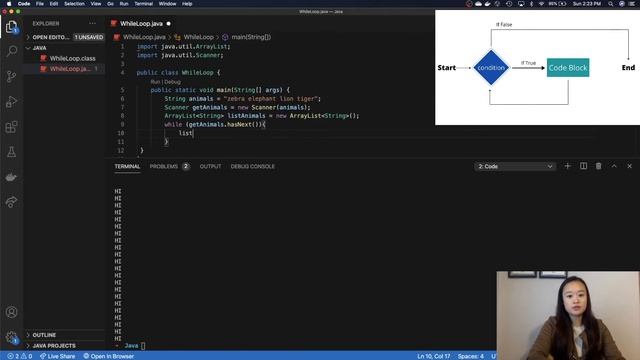The height and width of the screenshot is (360, 640).
Task: Click Open In Browser in status bar
Action: coord(109,356)
